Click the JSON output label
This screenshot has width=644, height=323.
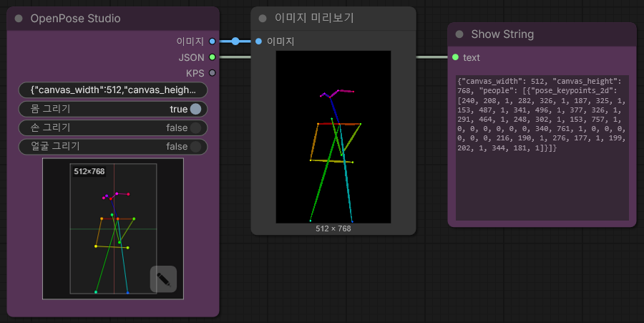[191, 57]
